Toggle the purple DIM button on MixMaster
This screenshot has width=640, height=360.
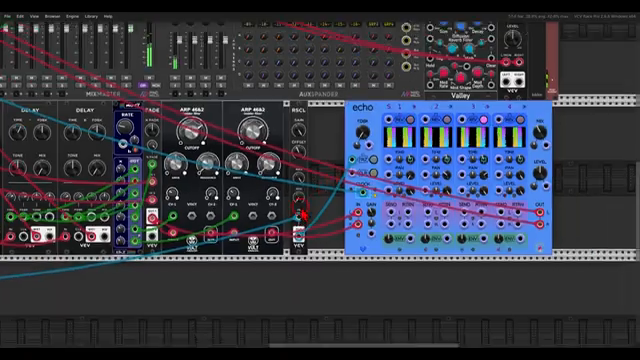(143, 85)
